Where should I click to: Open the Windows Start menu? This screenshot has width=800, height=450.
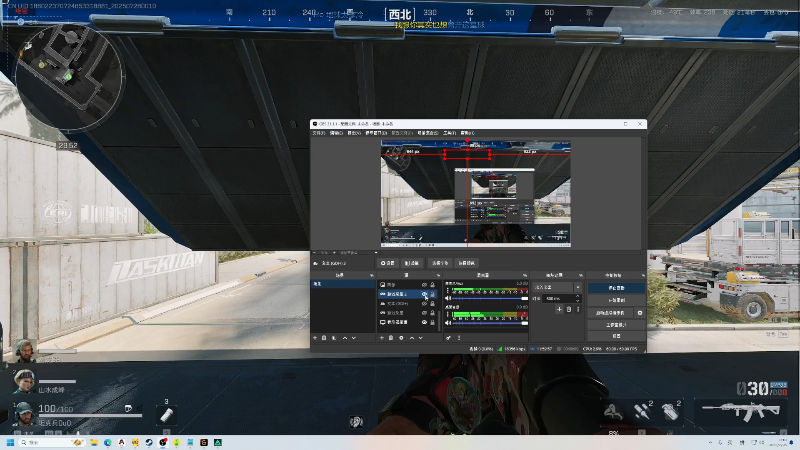click(10, 442)
